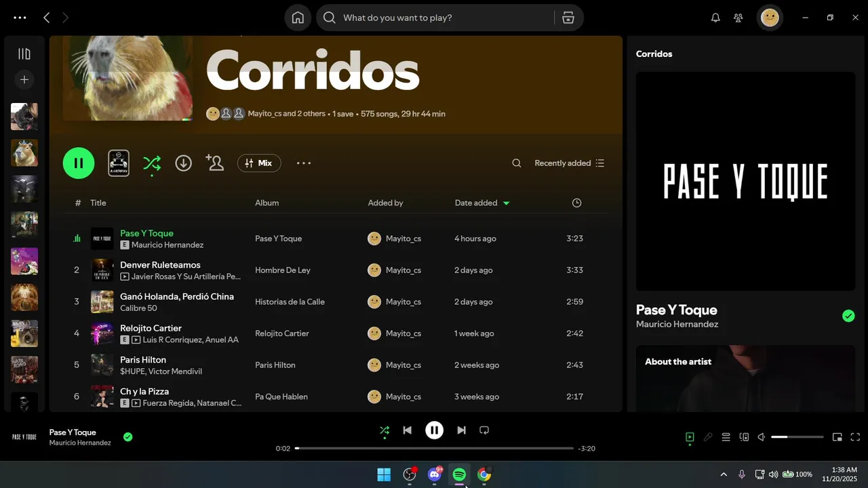Open the Friend Activity icon
This screenshot has height=488, width=868.
(738, 18)
